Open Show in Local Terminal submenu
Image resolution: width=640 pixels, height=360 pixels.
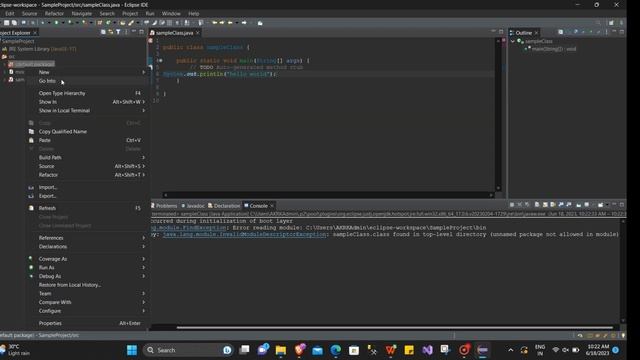[x=64, y=110]
